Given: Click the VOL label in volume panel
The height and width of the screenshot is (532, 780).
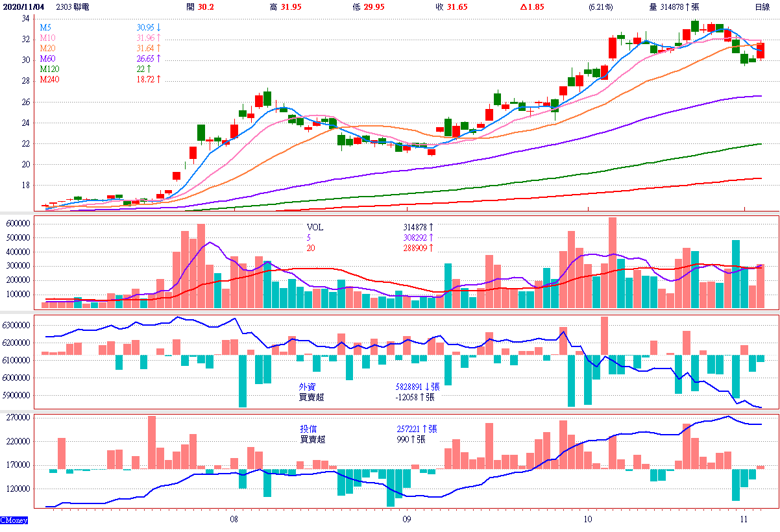Looking at the screenshot, I should 315,228.
